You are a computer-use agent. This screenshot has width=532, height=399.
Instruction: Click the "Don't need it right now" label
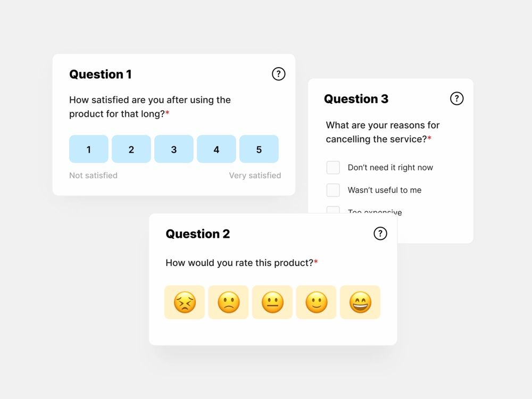point(390,167)
